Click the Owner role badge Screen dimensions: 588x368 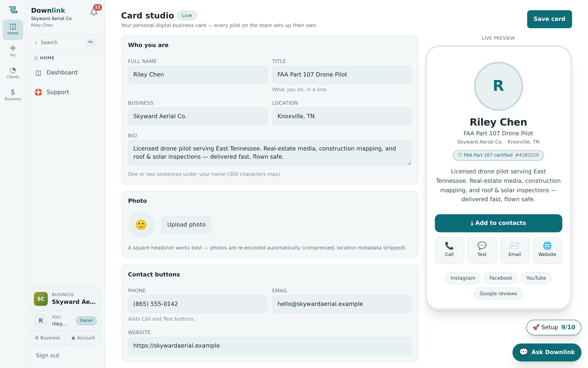pyautogui.click(x=86, y=321)
